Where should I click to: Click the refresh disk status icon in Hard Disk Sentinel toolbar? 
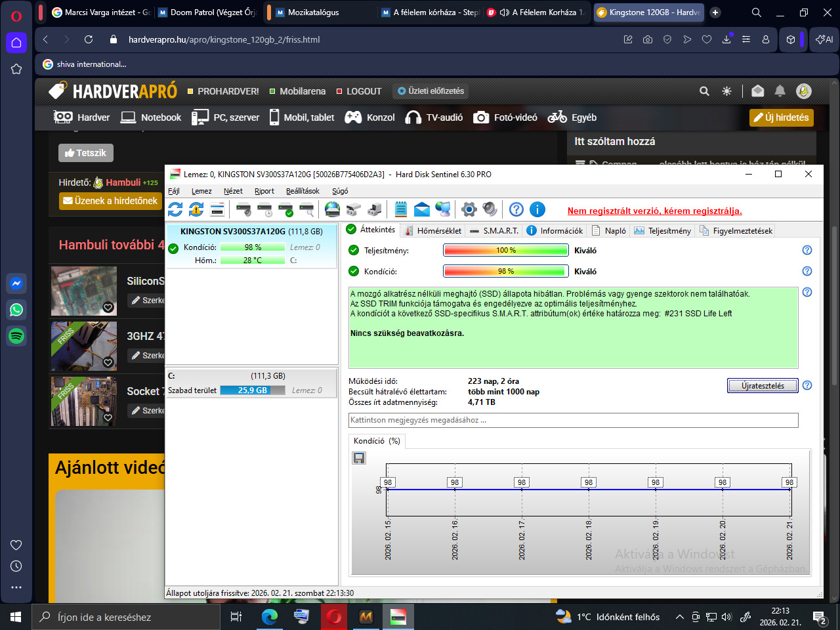click(175, 209)
